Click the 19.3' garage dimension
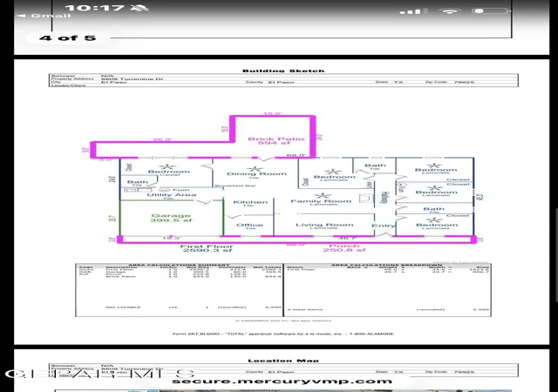The image size is (558, 392). coord(172,238)
